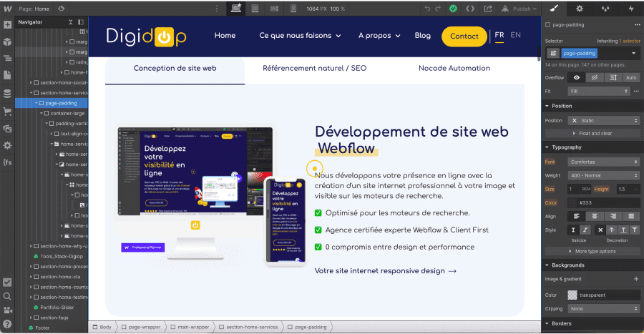644x334 pixels.
Task: Open the CMS collections database icon
Action: [x=7, y=94]
